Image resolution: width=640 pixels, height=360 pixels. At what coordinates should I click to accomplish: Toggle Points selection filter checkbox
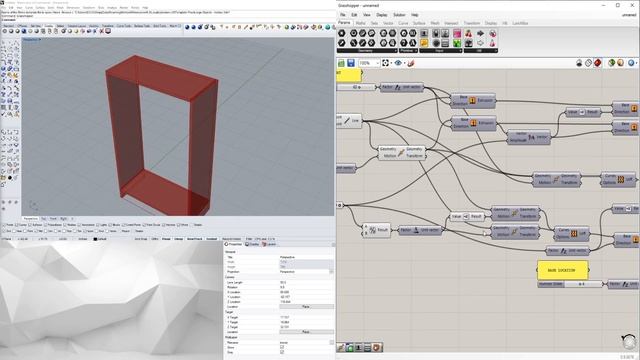coord(4,225)
